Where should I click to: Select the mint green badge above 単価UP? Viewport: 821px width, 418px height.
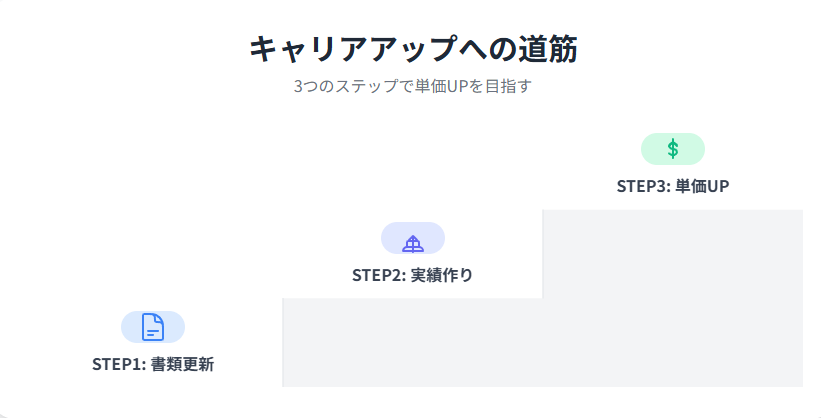(673, 149)
